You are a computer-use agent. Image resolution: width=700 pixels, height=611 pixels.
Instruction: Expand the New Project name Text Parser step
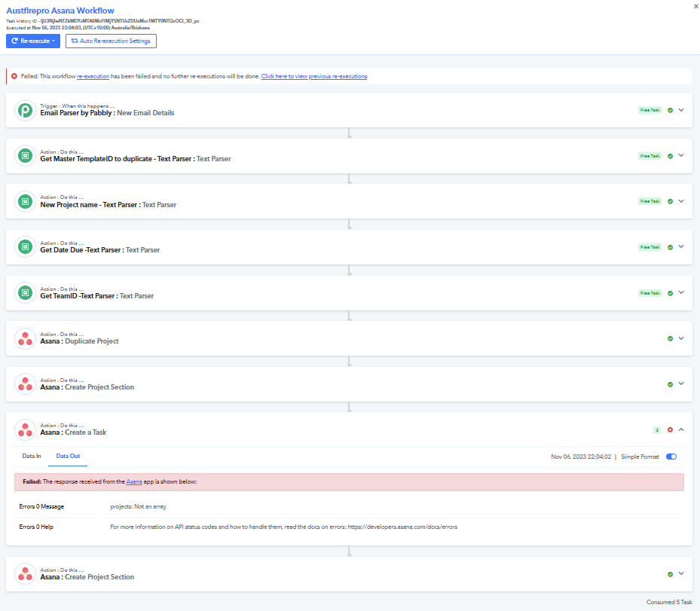pyautogui.click(x=681, y=201)
